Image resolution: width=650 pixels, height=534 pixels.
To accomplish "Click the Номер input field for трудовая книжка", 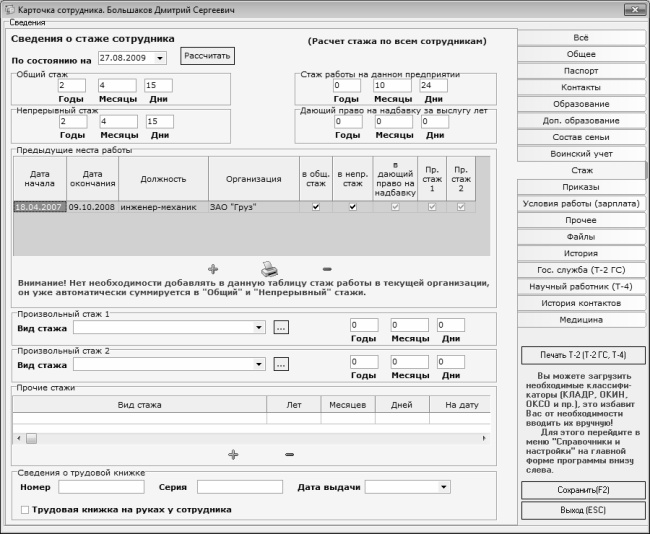I will (x=87, y=487).
